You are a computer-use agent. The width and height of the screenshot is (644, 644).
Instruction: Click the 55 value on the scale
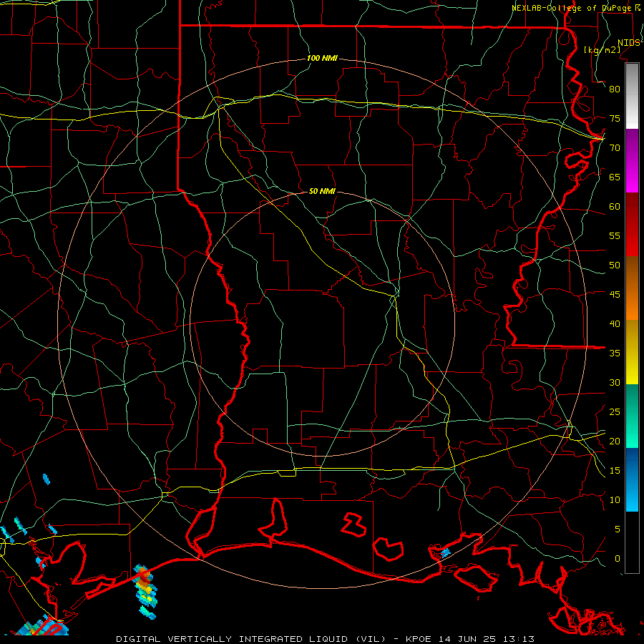[x=615, y=235]
